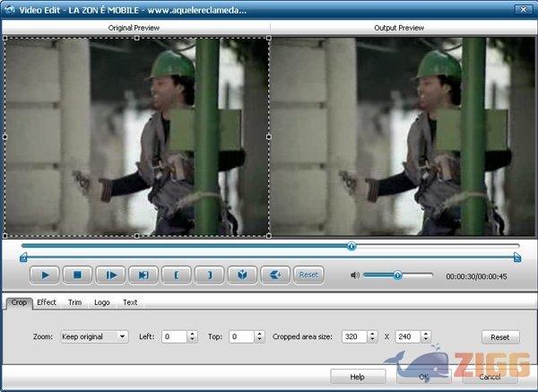
Task: Click the volume slider handle
Action: pyautogui.click(x=397, y=275)
